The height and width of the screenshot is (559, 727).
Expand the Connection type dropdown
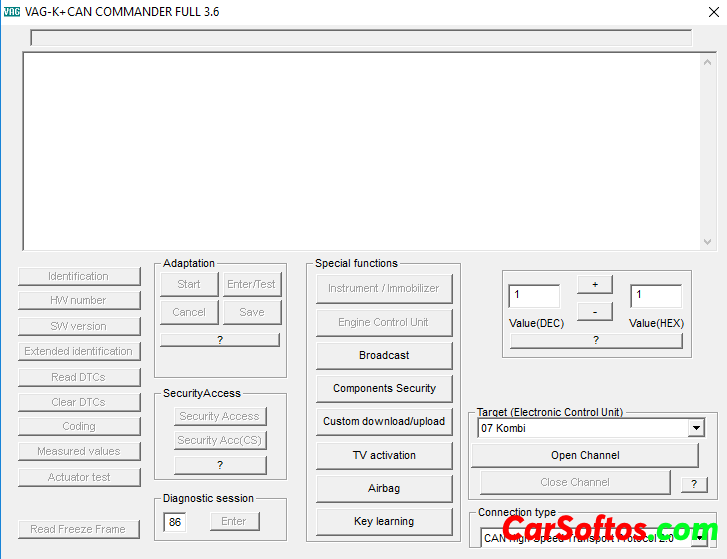(x=696, y=538)
